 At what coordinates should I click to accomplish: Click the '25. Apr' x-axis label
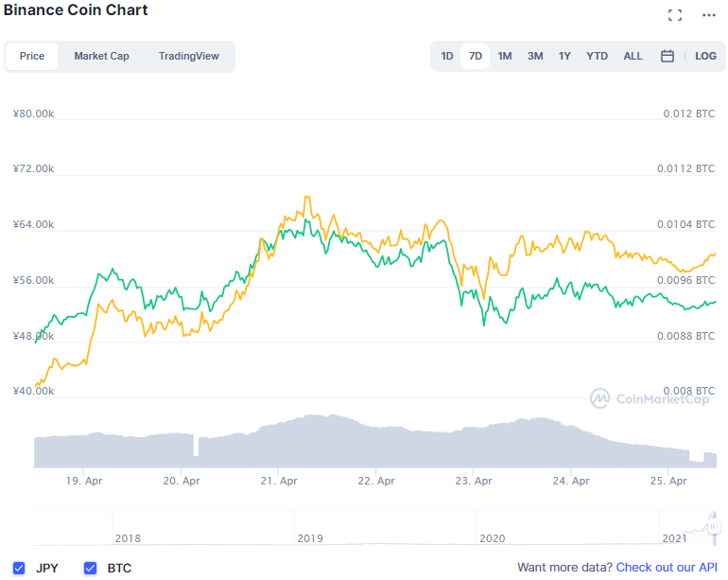click(x=668, y=481)
